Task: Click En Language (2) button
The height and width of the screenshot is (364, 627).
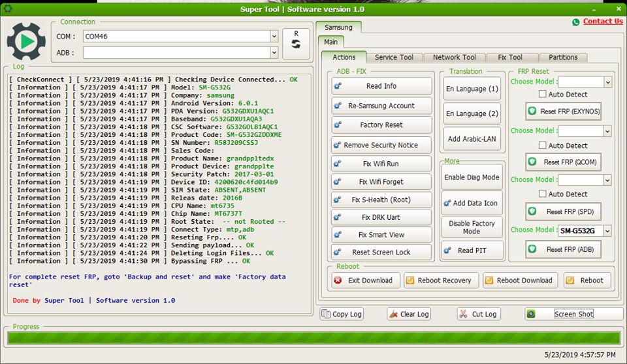Action: click(472, 114)
